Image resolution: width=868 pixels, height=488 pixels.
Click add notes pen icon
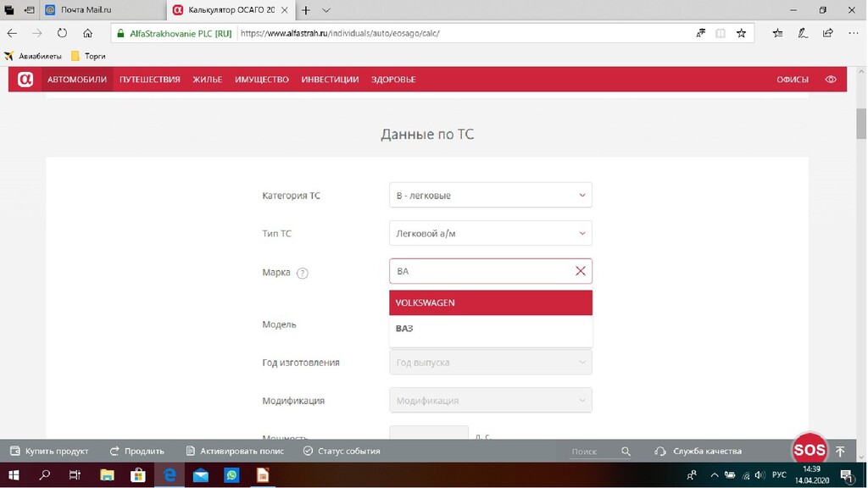(x=803, y=33)
